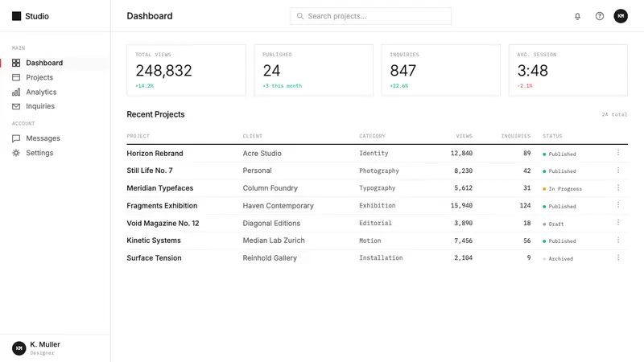The height and width of the screenshot is (362, 644).
Task: Click the Dashboard grid icon in sidebar
Action: (x=16, y=63)
